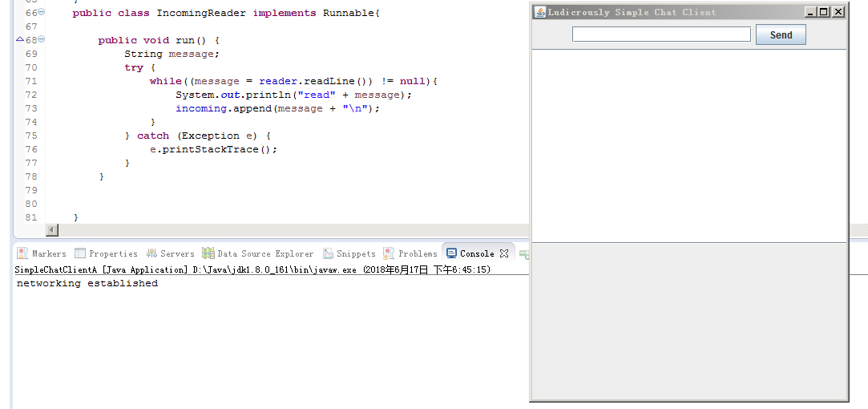
Task: Click the 'Runnable' interface name on line 66
Action: pos(349,13)
